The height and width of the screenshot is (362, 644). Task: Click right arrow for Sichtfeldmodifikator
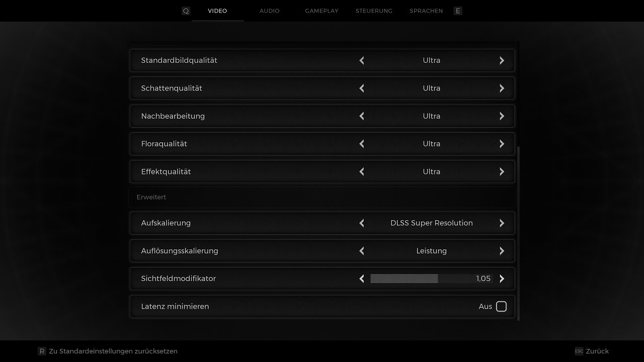502,279
